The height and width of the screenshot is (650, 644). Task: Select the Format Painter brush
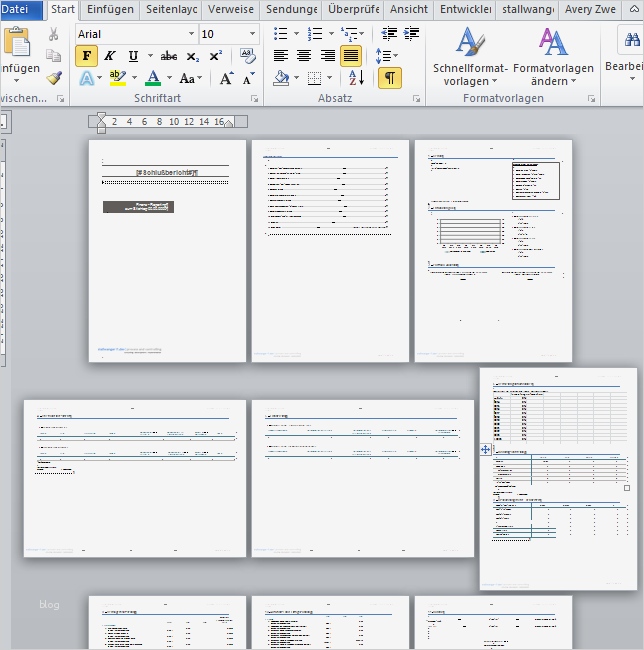coord(54,78)
